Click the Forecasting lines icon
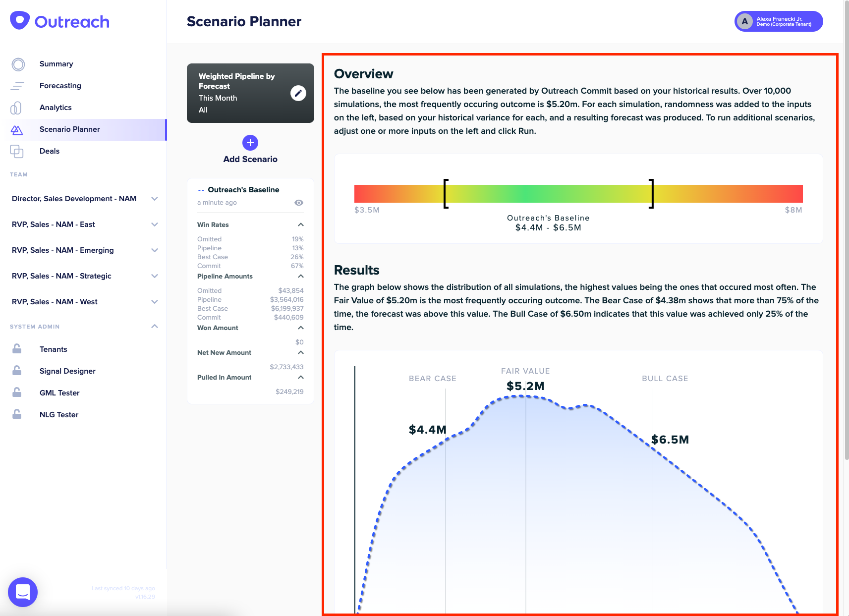 17,86
